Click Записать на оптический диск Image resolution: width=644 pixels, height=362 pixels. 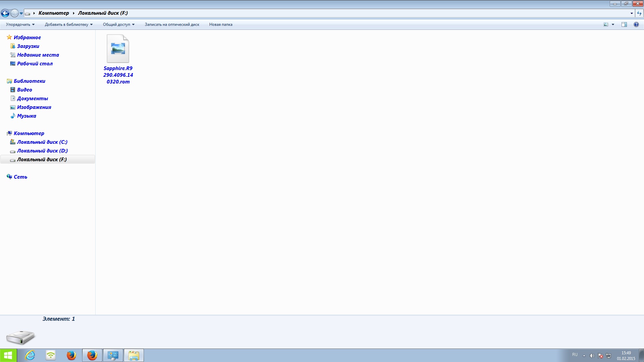click(x=172, y=24)
